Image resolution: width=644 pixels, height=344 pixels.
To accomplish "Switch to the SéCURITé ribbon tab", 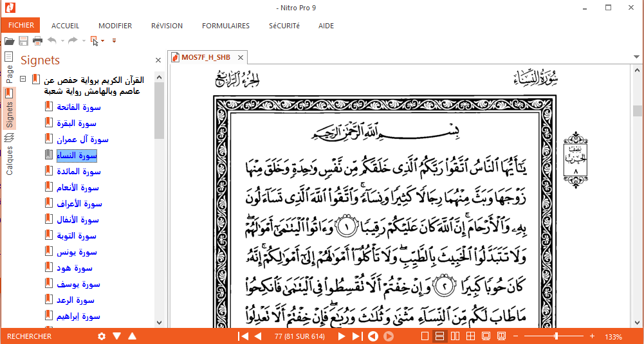I will point(284,26).
